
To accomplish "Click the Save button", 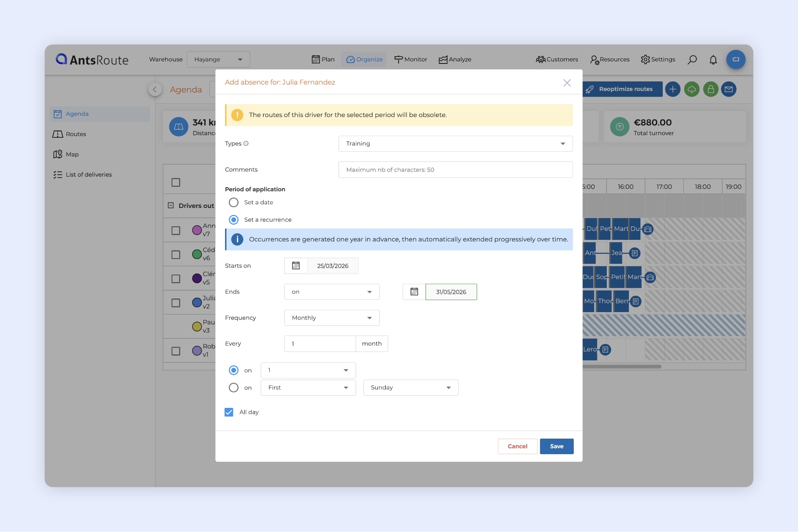I will [556, 446].
